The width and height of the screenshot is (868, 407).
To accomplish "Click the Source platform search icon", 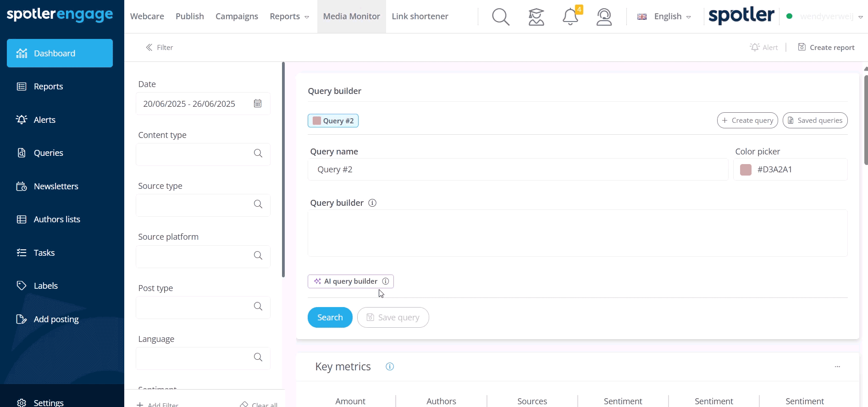I will pyautogui.click(x=258, y=255).
